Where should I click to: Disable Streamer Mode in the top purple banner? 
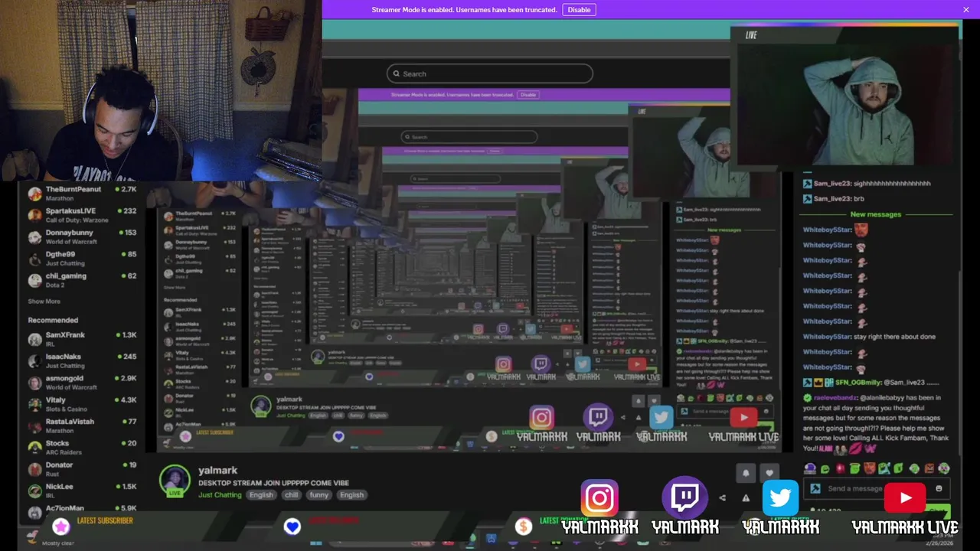(x=579, y=10)
